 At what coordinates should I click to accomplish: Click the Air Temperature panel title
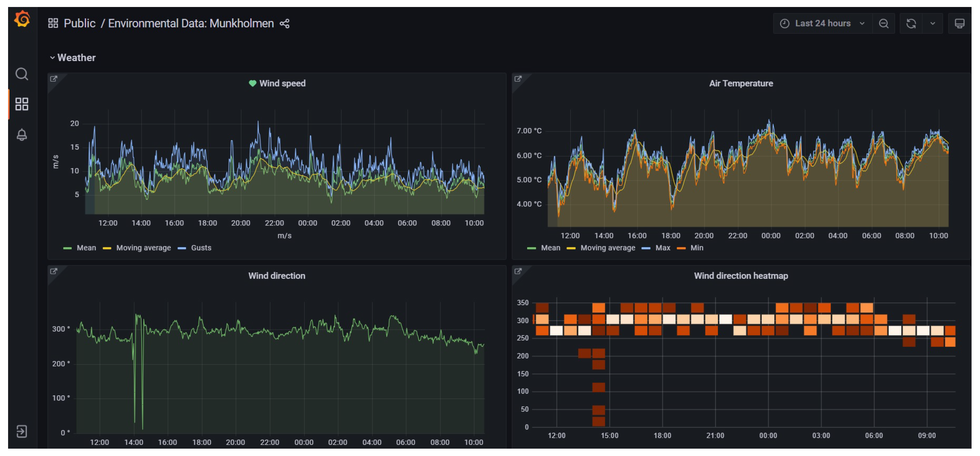[741, 83]
